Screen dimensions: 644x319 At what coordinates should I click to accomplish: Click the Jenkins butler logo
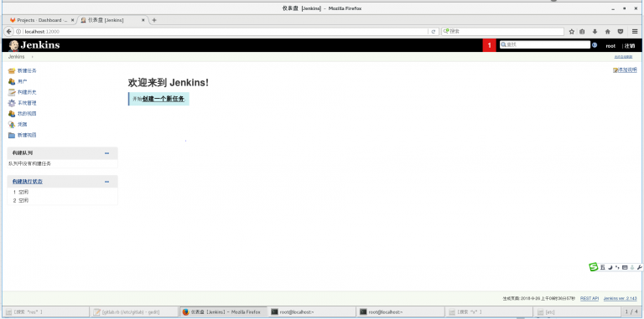pos(13,45)
